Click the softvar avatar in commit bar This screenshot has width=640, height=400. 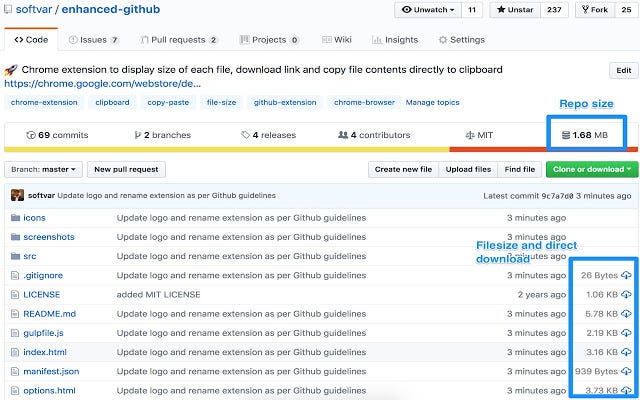[17, 195]
